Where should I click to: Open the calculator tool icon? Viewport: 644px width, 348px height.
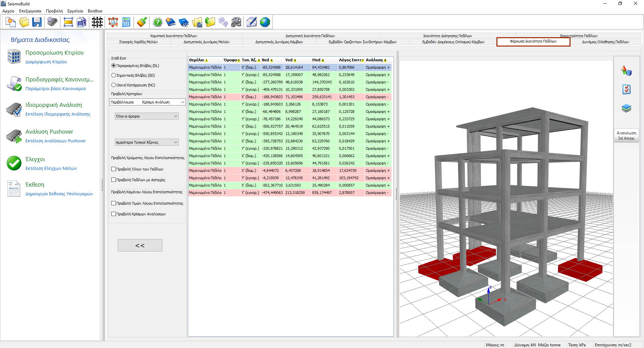126,22
